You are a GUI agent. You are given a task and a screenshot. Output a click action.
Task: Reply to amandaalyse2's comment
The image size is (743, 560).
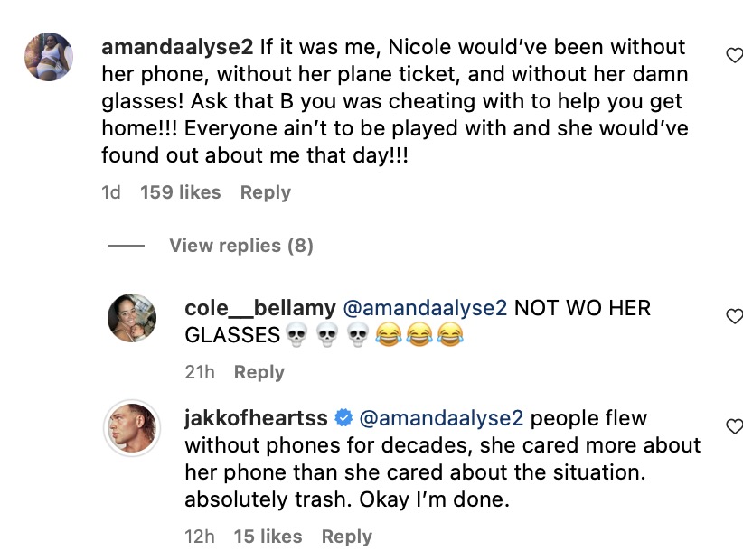click(266, 192)
